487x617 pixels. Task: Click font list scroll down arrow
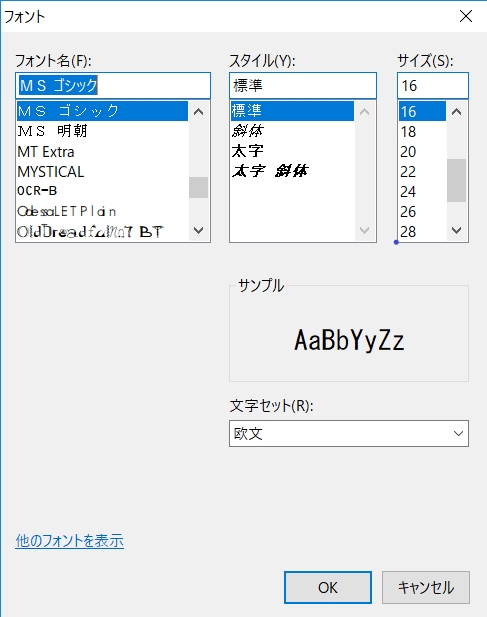tap(199, 230)
